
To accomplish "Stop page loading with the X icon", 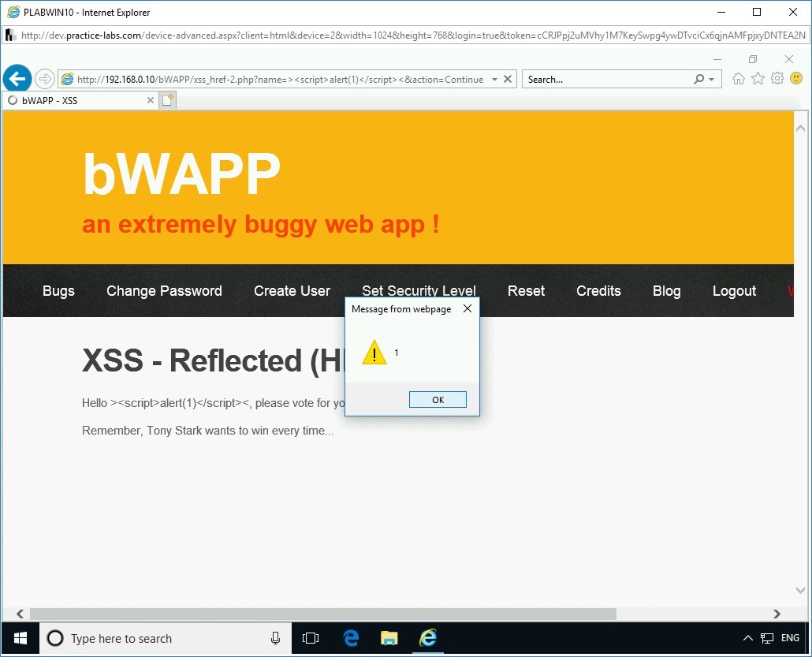I will coord(508,79).
